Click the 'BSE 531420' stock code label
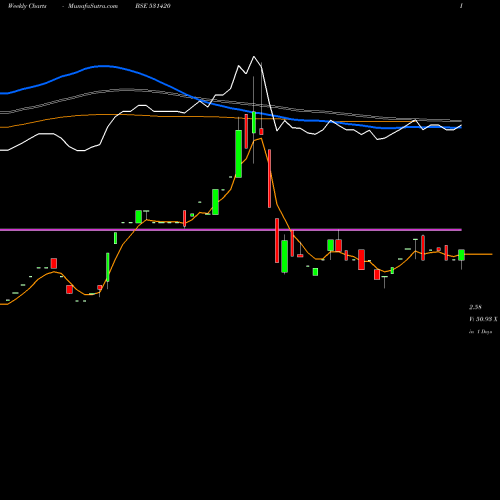 [153, 6]
